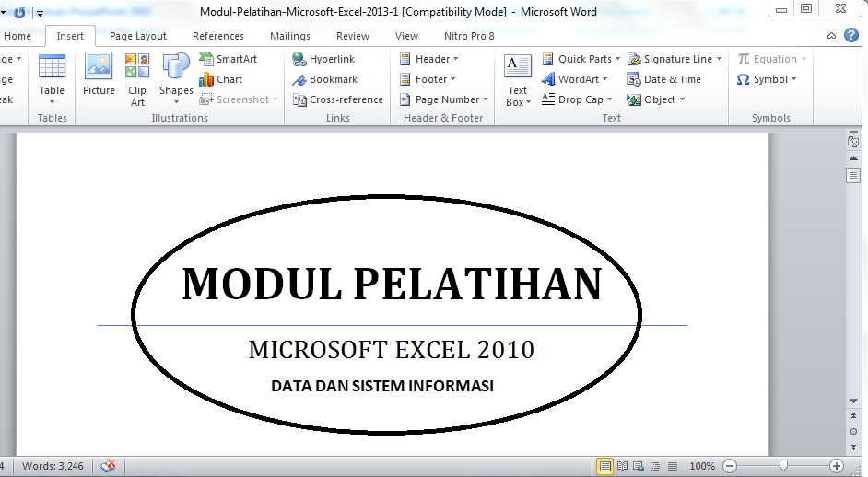
Task: Open the Nitro Pro 8 tab
Action: pos(469,36)
